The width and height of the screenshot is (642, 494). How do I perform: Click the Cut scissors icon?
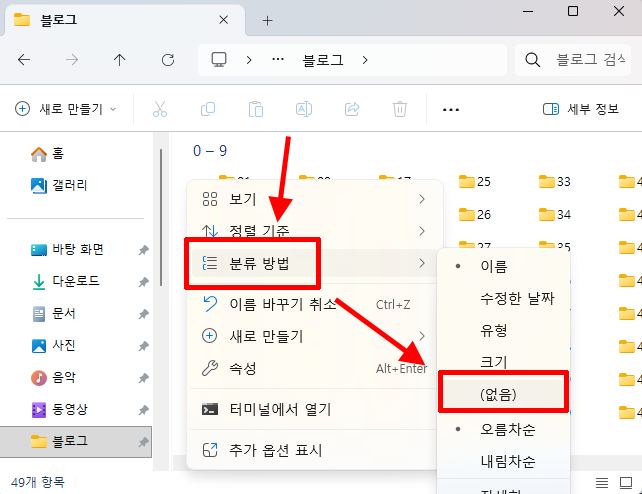[x=160, y=109]
